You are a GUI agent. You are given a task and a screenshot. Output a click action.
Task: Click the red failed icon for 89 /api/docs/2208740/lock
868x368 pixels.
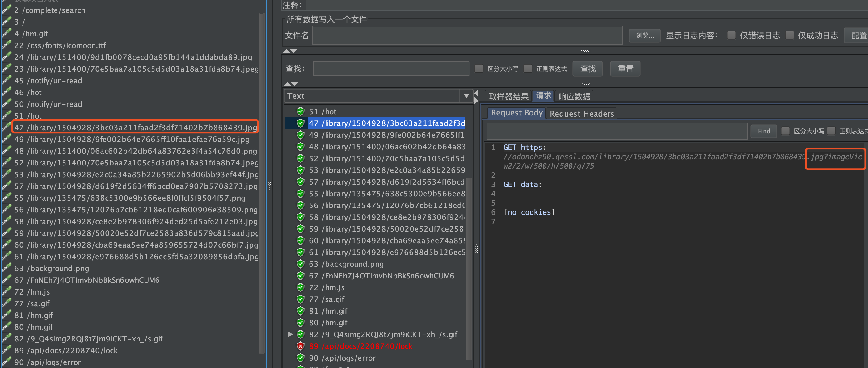(x=300, y=346)
